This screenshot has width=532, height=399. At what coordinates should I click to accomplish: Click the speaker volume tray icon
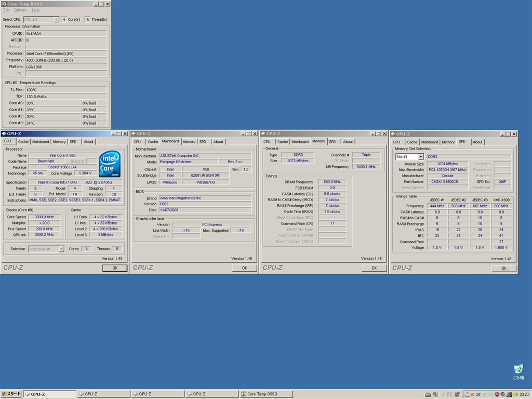(x=509, y=394)
